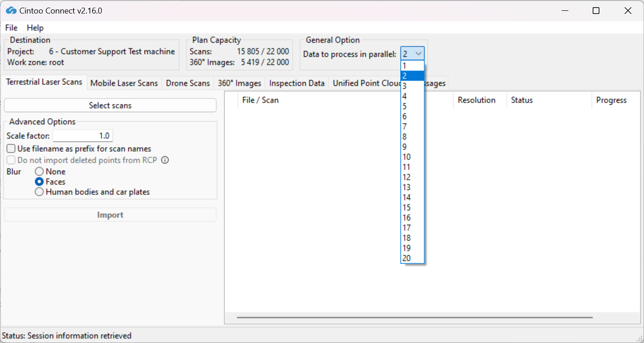Set parallel data value to 14
644x343 pixels.
click(x=413, y=197)
